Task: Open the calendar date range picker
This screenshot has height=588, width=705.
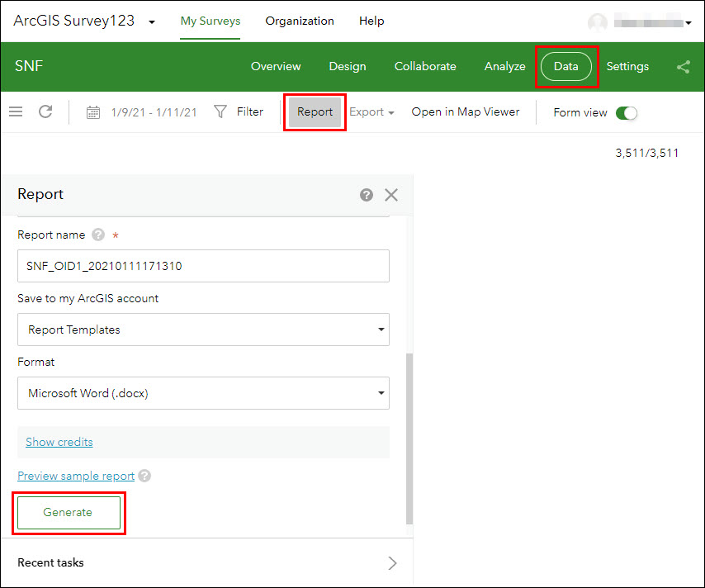Action: click(x=93, y=112)
